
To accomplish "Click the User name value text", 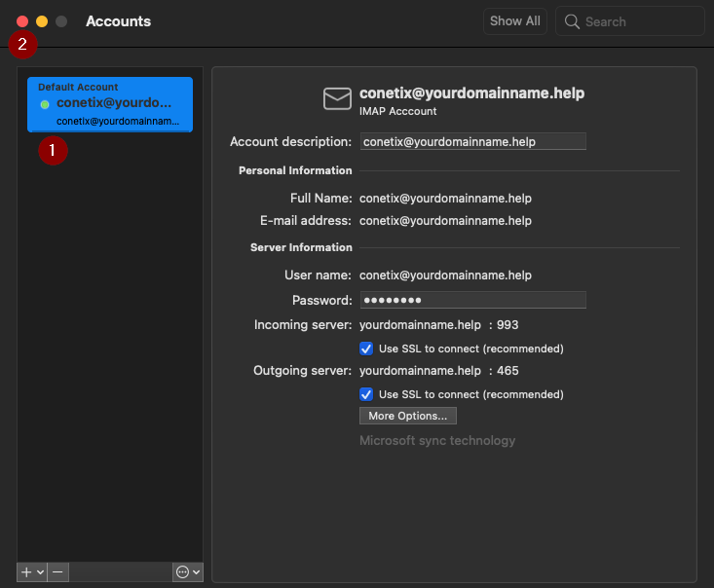I will [445, 276].
